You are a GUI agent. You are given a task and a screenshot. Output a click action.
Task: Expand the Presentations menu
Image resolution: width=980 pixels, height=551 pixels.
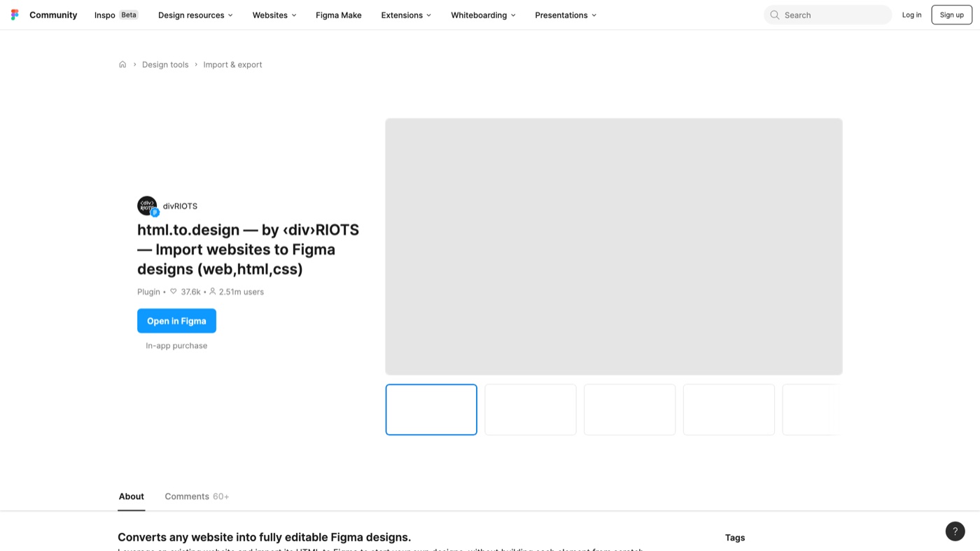pos(566,15)
